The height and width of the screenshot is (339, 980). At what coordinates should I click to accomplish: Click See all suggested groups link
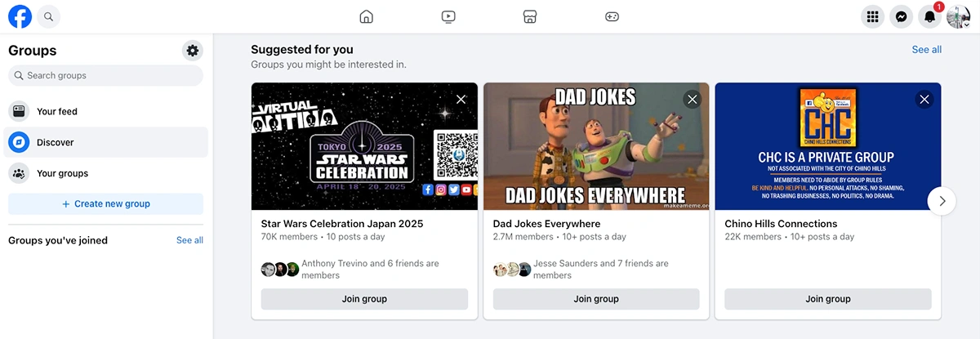click(x=926, y=50)
